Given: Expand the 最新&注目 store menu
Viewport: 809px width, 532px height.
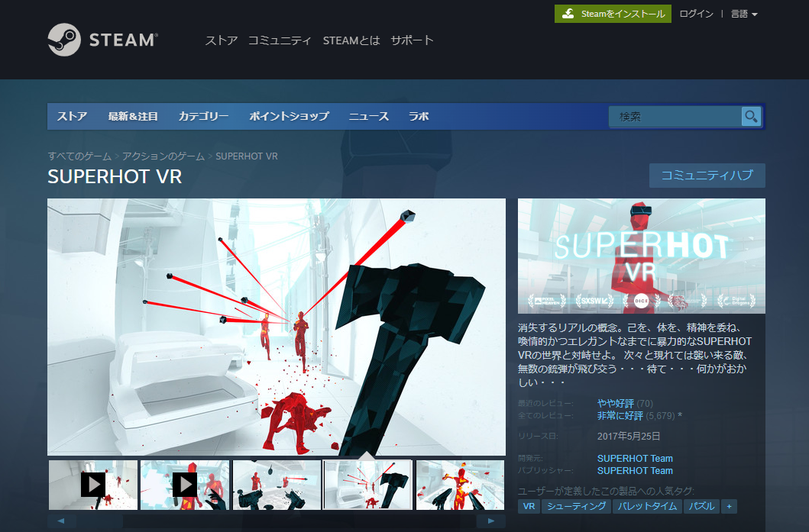Looking at the screenshot, I should [133, 117].
